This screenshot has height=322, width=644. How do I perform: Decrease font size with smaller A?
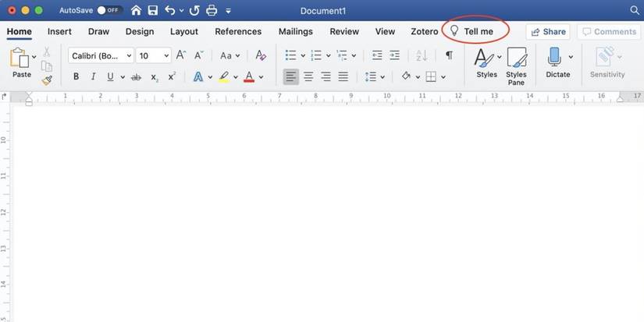(199, 55)
